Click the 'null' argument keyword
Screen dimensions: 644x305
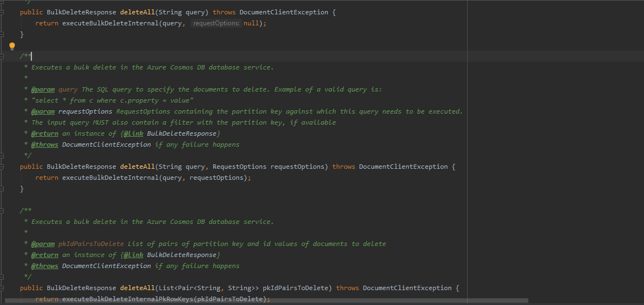click(251, 23)
